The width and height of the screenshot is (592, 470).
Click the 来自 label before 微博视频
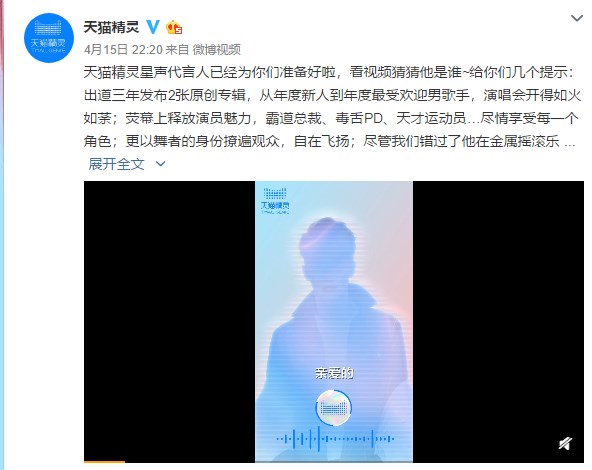click(177, 49)
